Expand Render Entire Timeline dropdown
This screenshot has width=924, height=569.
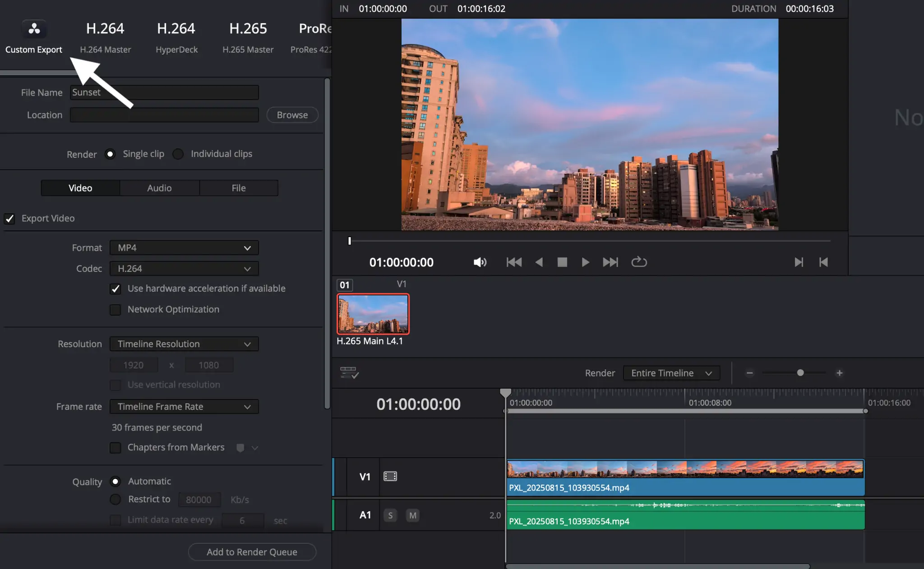(671, 373)
